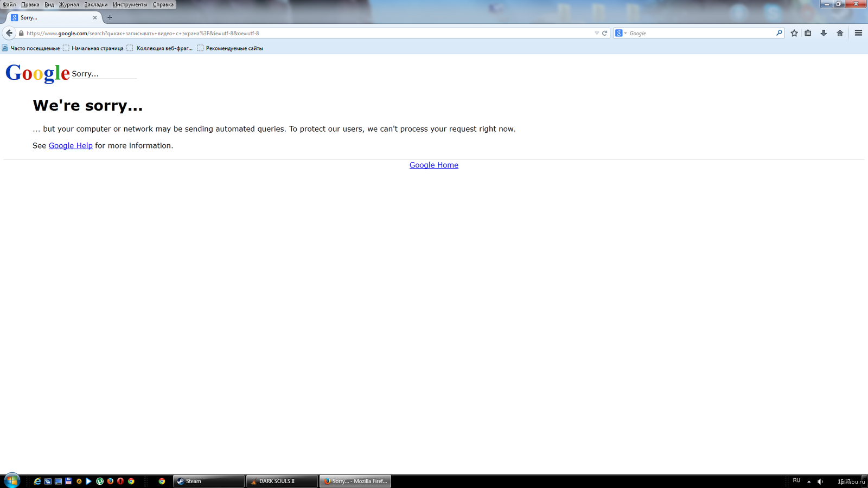Click the Google Help link

(x=71, y=145)
